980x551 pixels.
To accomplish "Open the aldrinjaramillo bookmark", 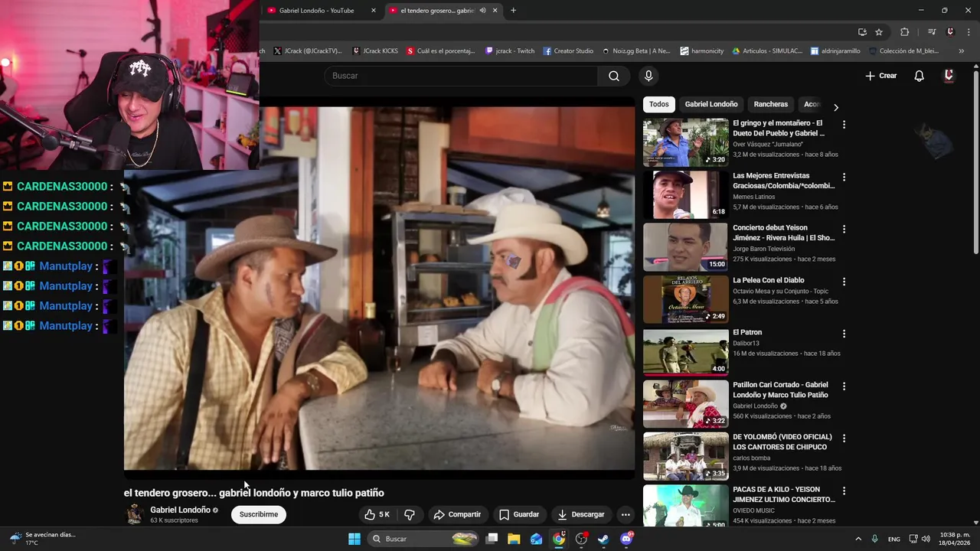I will click(x=835, y=51).
